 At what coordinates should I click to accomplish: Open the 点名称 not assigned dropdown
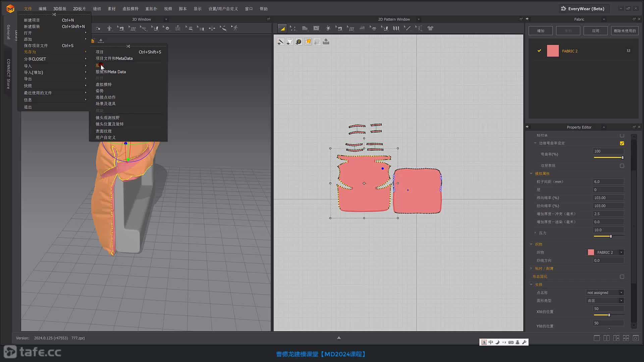[x=605, y=293]
